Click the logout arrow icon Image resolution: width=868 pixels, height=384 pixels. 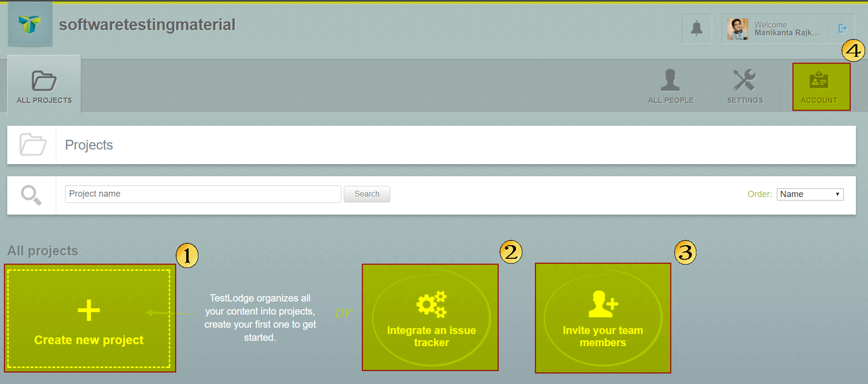[x=843, y=29]
